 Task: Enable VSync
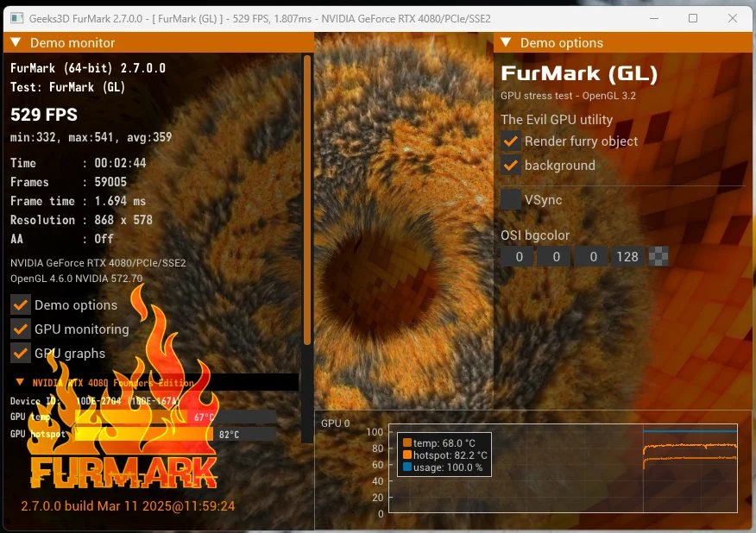click(511, 200)
